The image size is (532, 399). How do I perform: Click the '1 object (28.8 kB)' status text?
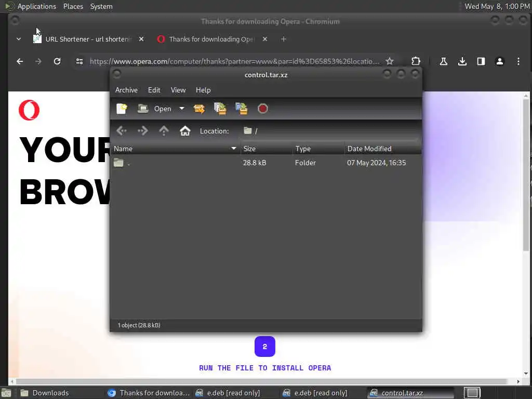(139, 325)
